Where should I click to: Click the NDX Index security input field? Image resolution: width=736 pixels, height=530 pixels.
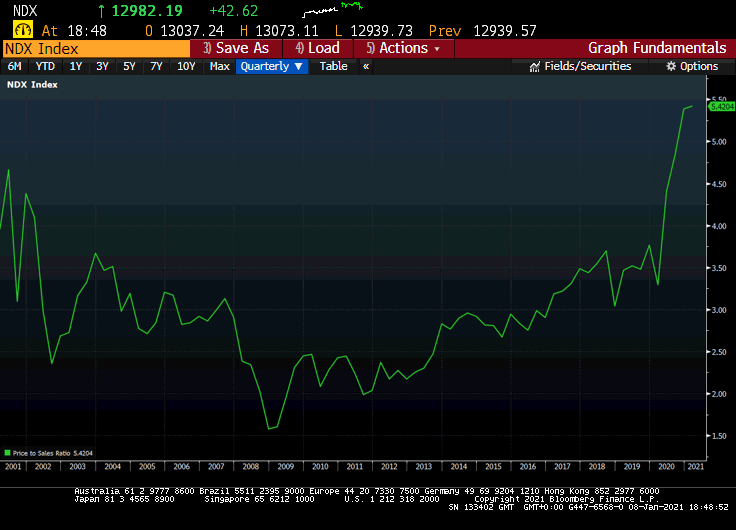[x=96, y=49]
